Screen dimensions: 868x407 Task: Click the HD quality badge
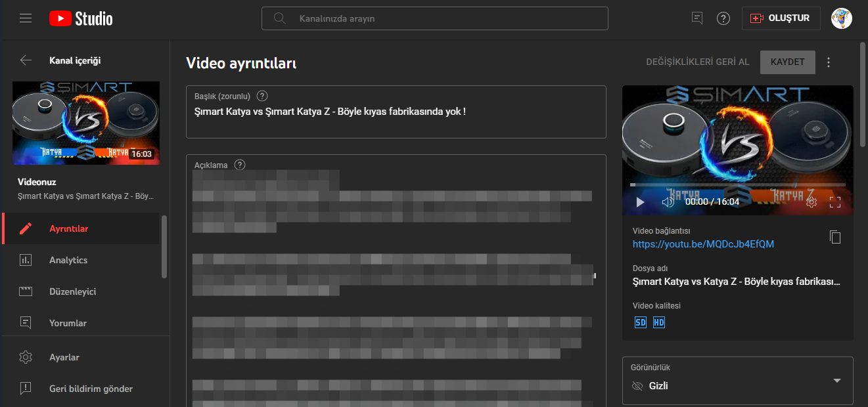point(659,322)
